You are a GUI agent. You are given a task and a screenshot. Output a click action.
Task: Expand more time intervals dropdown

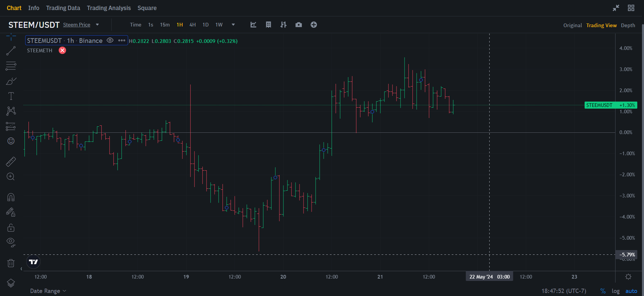pos(233,24)
